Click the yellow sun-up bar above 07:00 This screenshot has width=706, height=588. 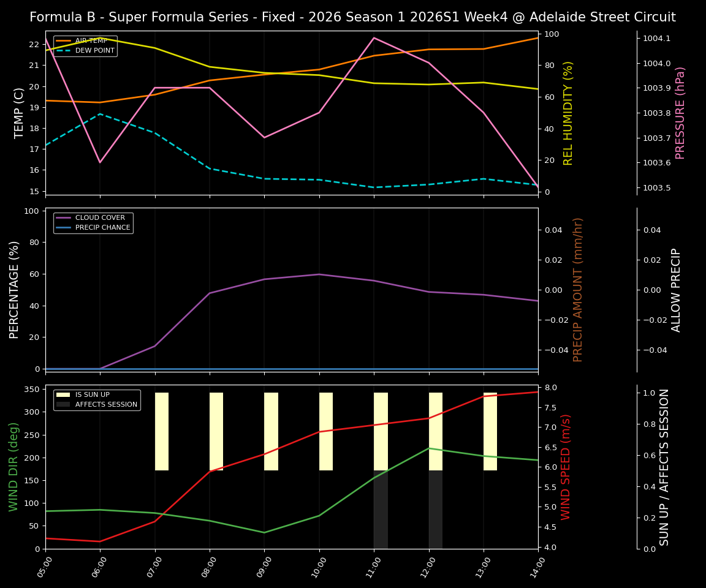(x=161, y=429)
